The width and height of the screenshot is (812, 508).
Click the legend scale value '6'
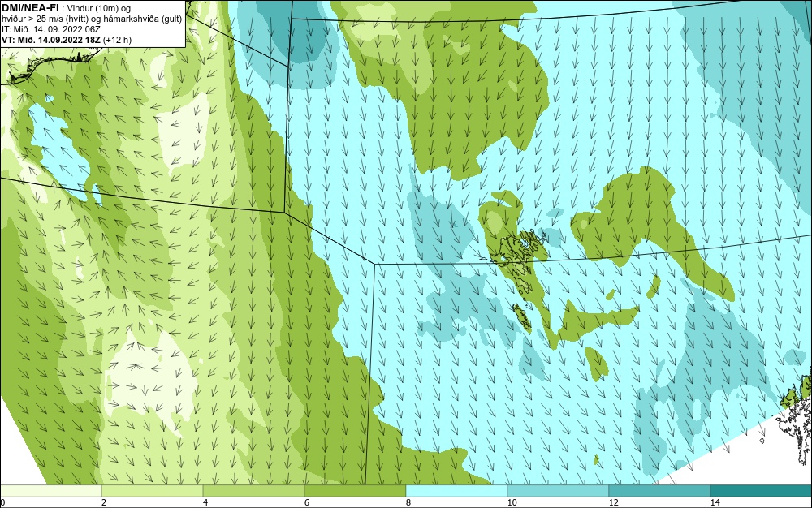pos(307,502)
